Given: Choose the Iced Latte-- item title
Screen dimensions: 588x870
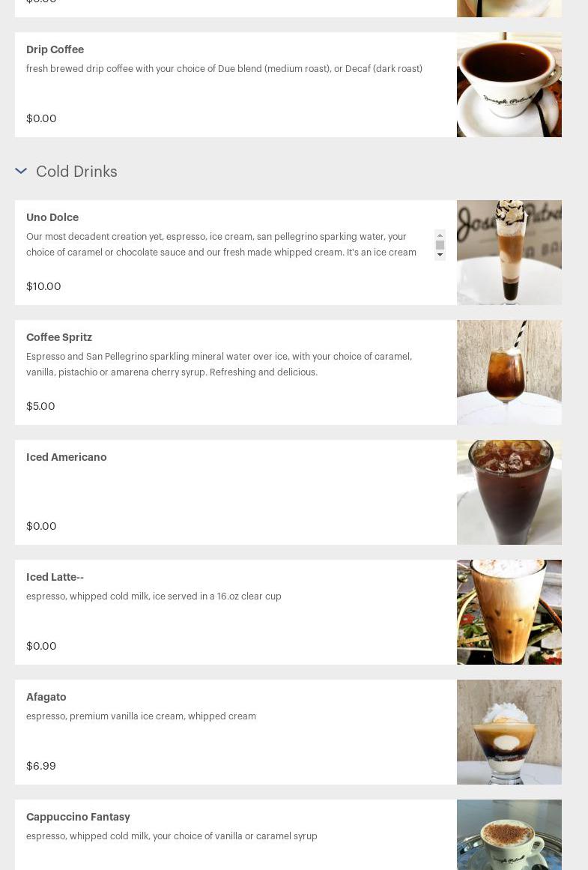Looking at the screenshot, I should tap(55, 577).
